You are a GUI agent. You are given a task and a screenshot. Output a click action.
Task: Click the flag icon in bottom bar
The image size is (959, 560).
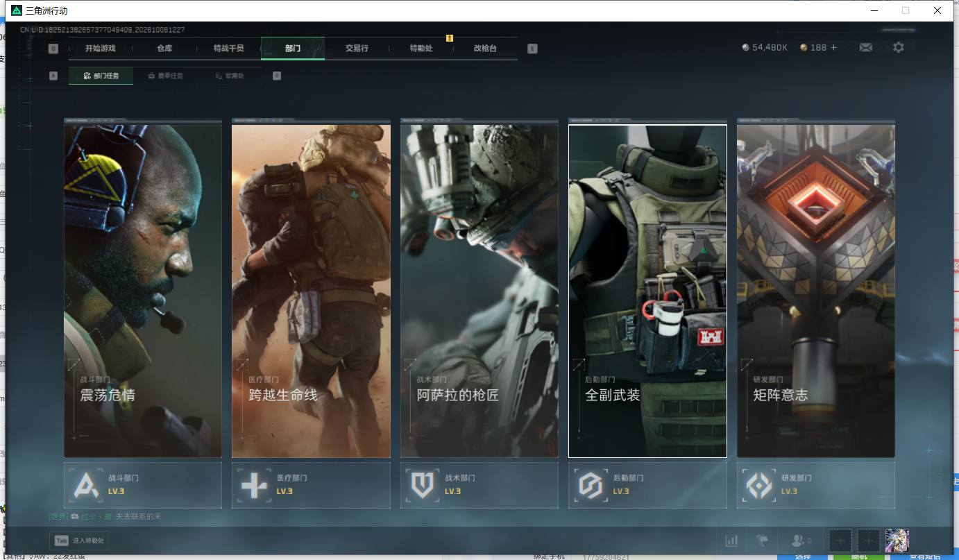pyautogui.click(x=762, y=540)
